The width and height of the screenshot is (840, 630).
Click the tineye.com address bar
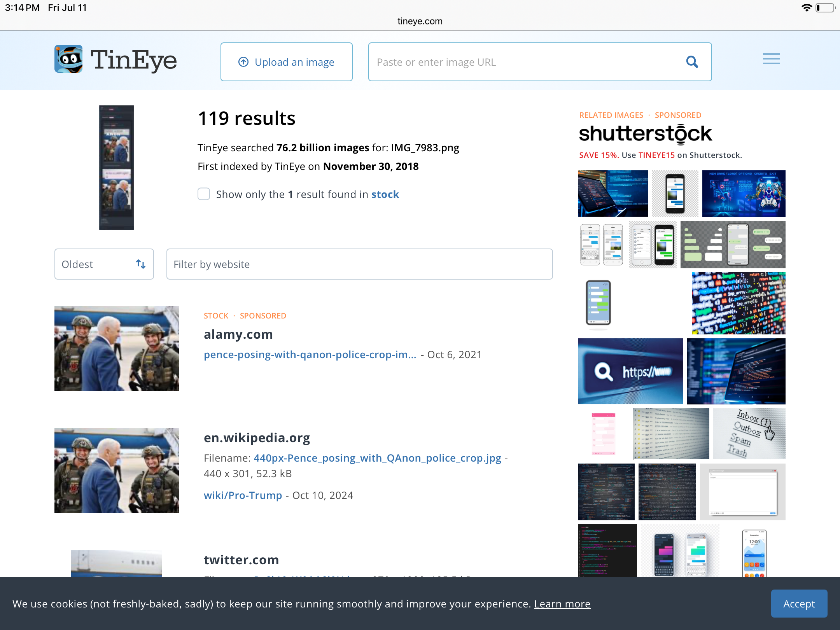point(420,21)
